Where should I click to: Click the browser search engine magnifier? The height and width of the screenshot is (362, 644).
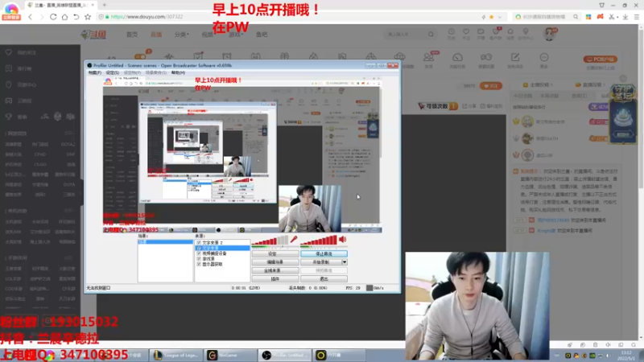[x=576, y=17]
